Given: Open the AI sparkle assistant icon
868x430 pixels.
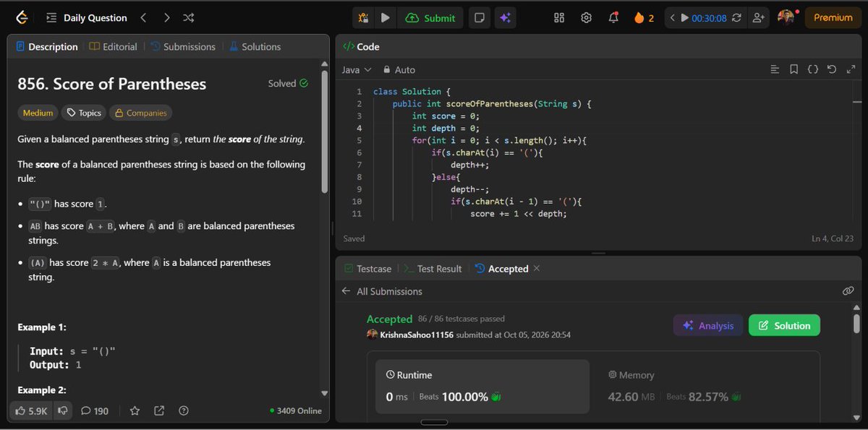Looking at the screenshot, I should pyautogui.click(x=505, y=17).
